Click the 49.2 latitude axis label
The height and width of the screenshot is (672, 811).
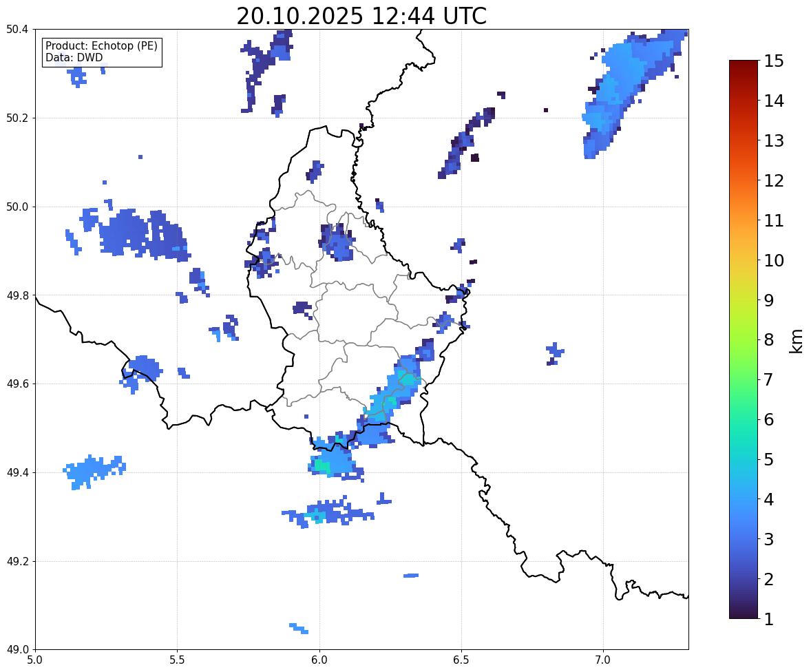coord(17,561)
